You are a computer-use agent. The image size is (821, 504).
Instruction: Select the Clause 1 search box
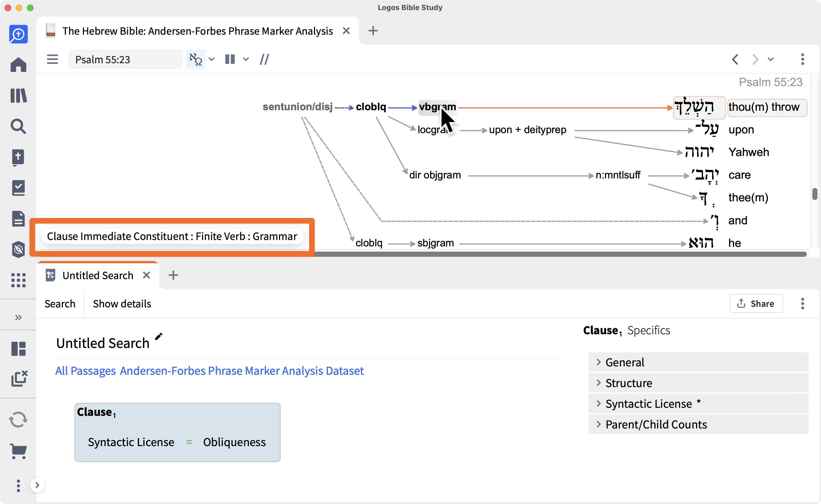point(177,432)
